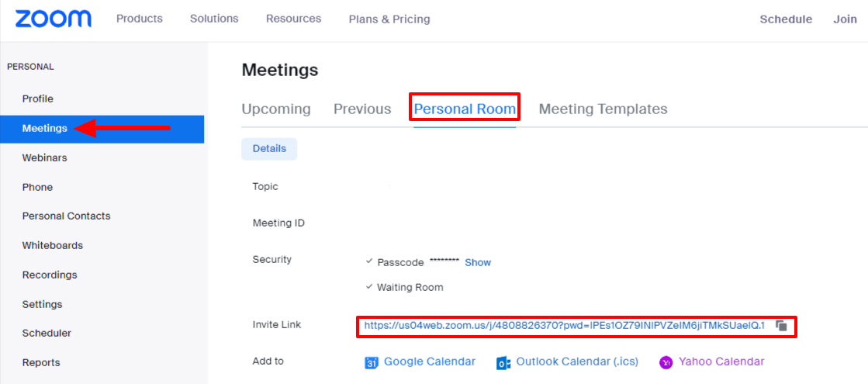Open the Resources menu
The image size is (868, 384).
pyautogui.click(x=293, y=19)
